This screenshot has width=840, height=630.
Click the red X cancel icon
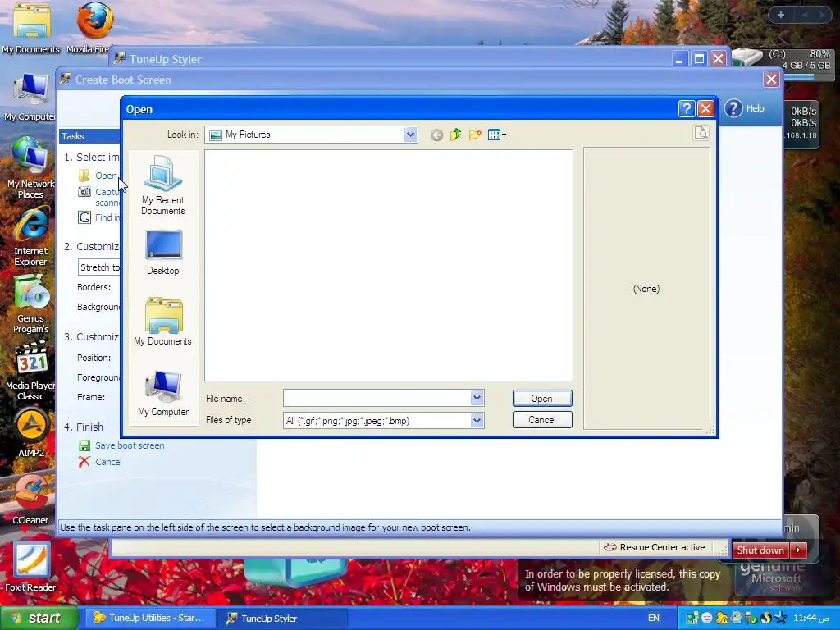(84, 462)
